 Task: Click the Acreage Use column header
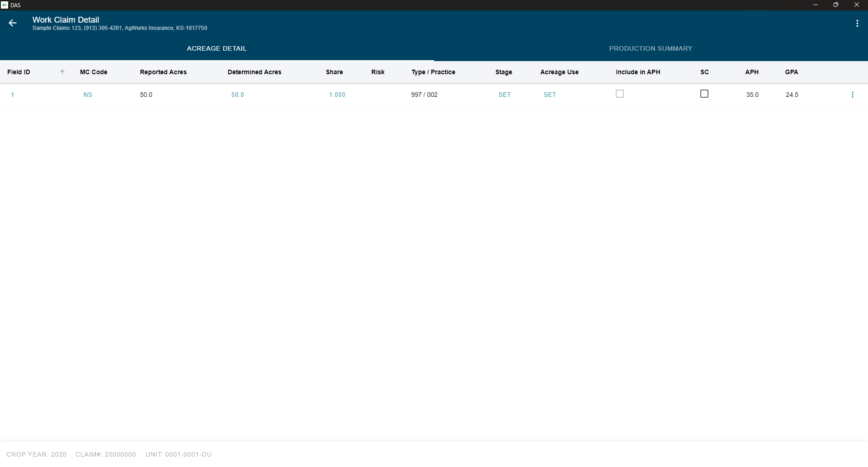click(559, 72)
